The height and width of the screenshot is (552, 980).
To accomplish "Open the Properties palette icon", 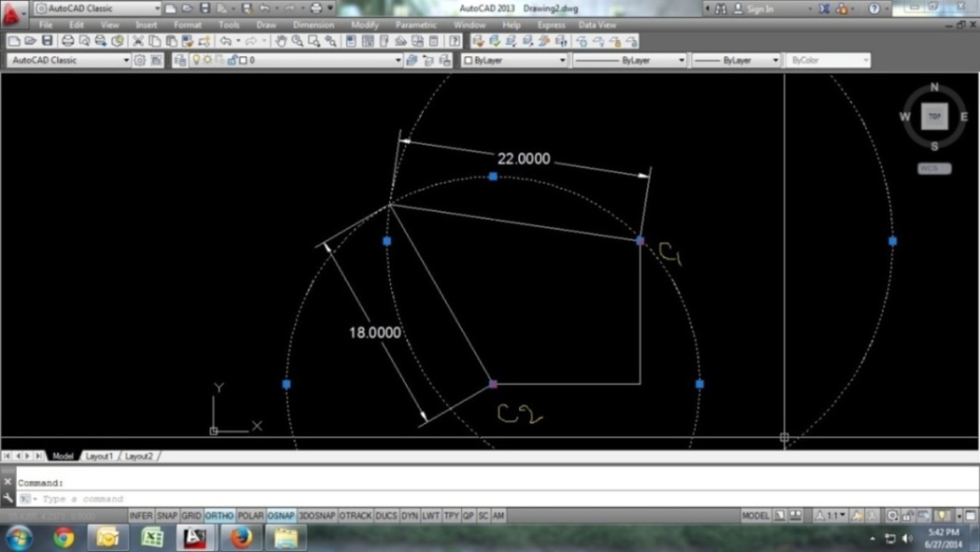I will pyautogui.click(x=351, y=41).
